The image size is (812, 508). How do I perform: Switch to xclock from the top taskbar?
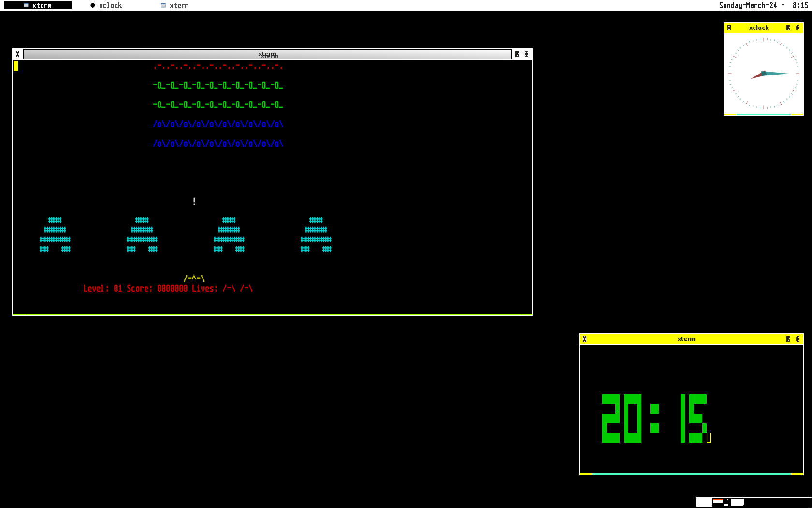[106, 5]
